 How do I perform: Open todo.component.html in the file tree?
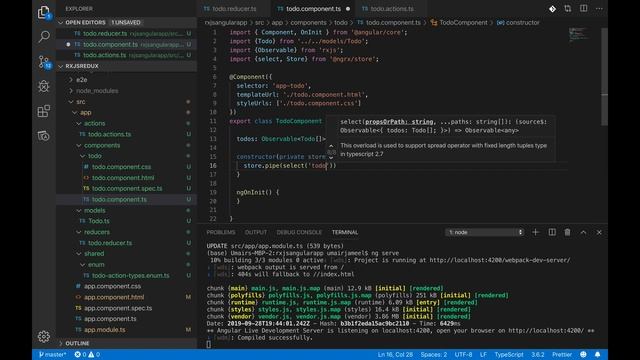123,178
